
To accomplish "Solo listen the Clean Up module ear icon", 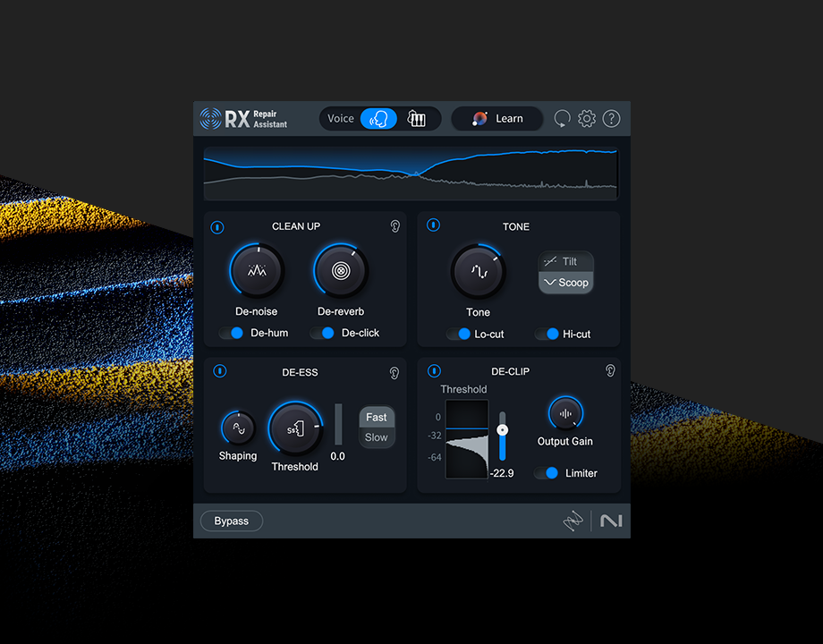I will 395,226.
